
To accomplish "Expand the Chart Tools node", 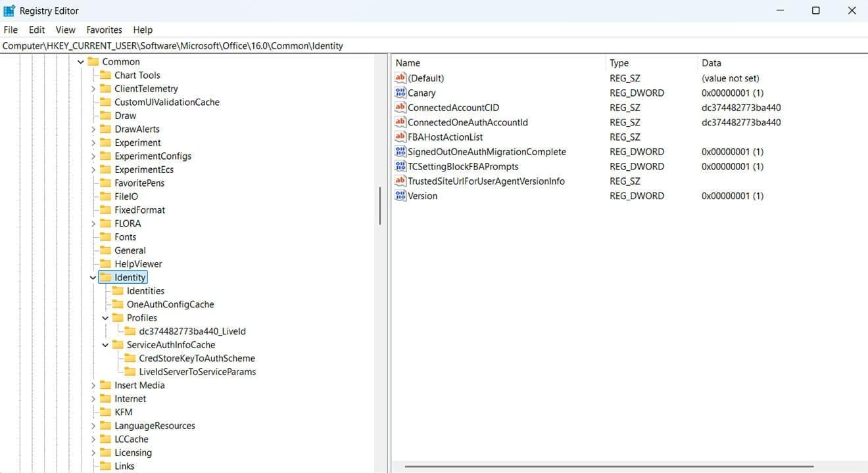I will pyautogui.click(x=92, y=75).
